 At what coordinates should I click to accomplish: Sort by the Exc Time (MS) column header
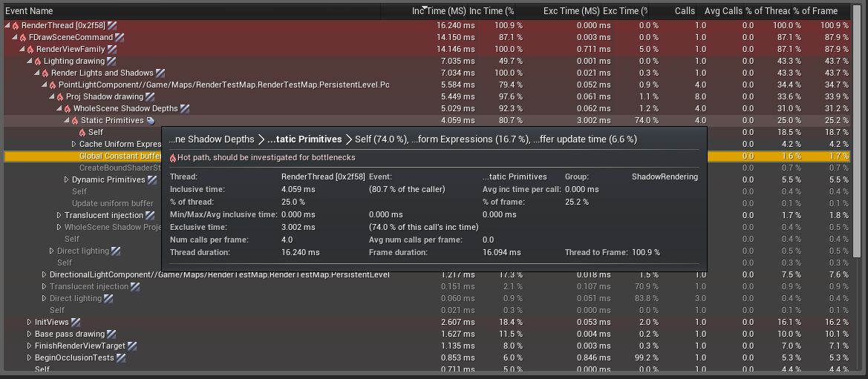pyautogui.click(x=571, y=11)
